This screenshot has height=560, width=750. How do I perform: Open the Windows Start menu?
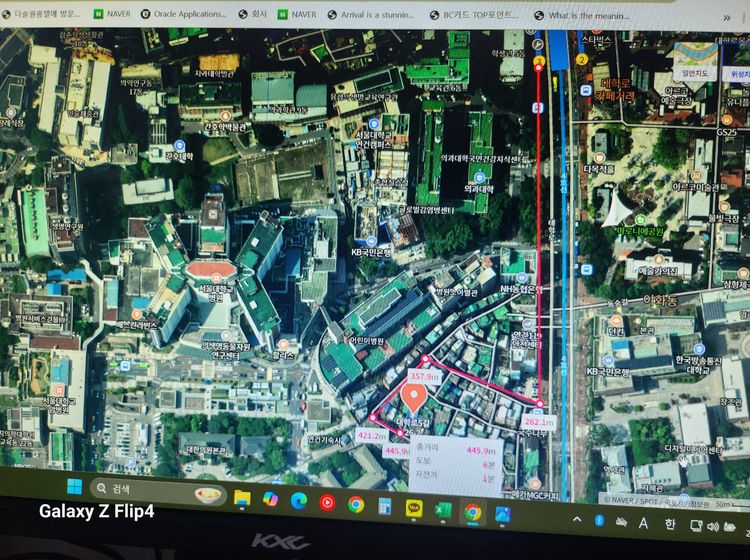(75, 487)
